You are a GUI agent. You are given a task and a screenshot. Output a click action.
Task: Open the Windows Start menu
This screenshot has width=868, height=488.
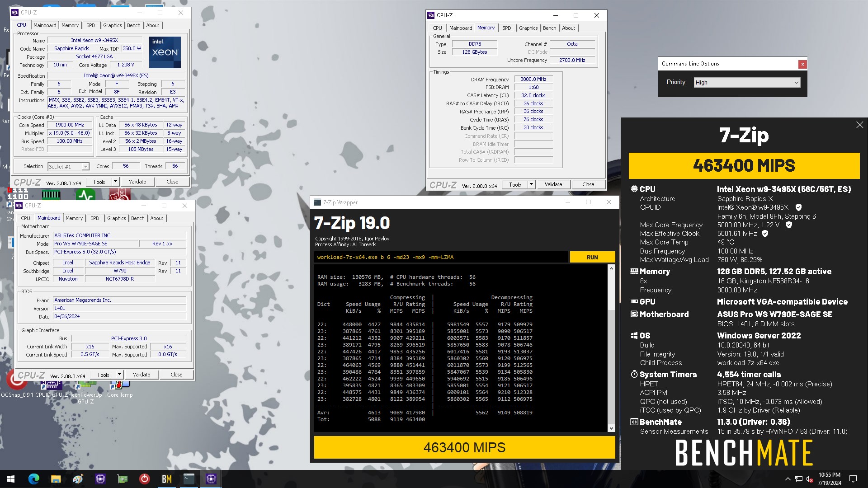click(11, 479)
